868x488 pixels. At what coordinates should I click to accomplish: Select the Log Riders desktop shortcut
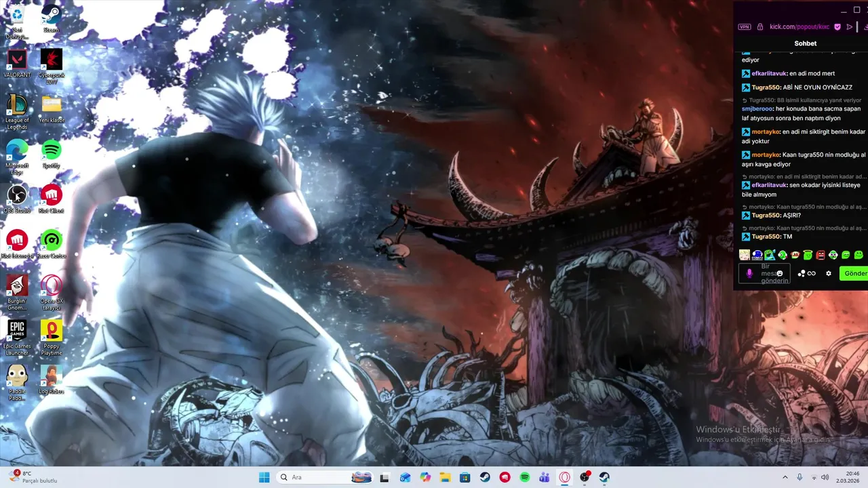point(51,380)
